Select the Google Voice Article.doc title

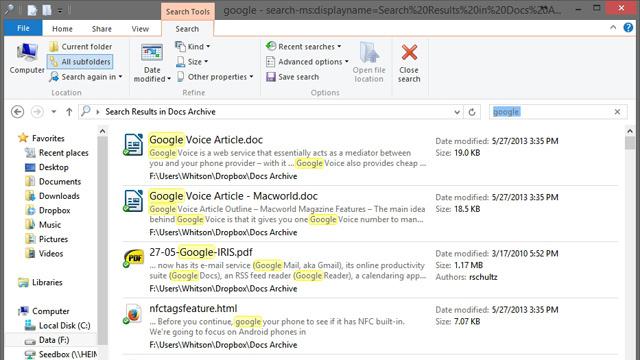click(x=206, y=140)
